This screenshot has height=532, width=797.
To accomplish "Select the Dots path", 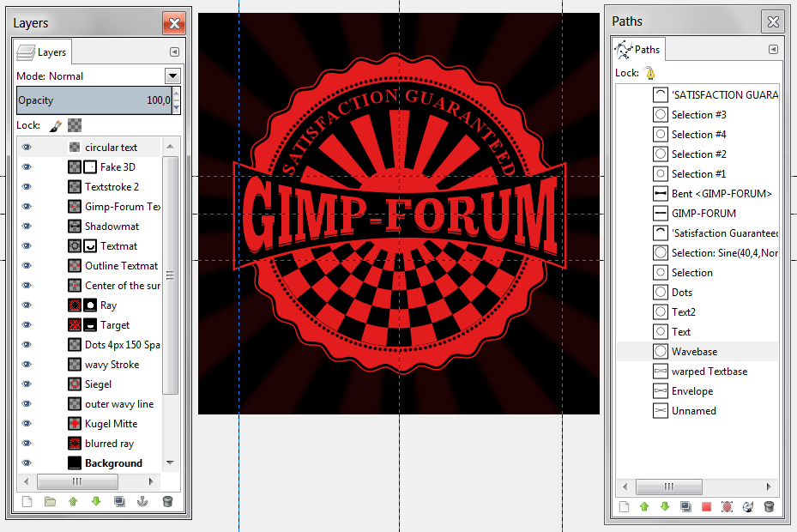I will click(697, 293).
